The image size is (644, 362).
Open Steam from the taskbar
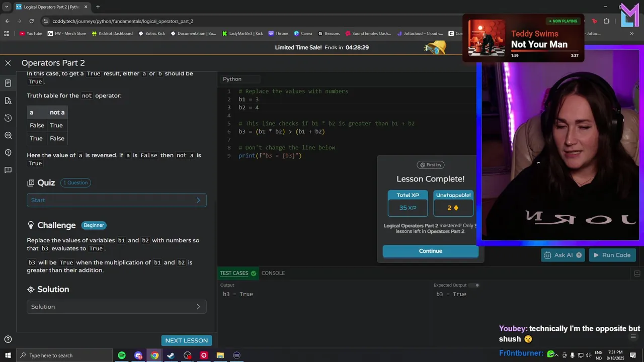point(171,355)
